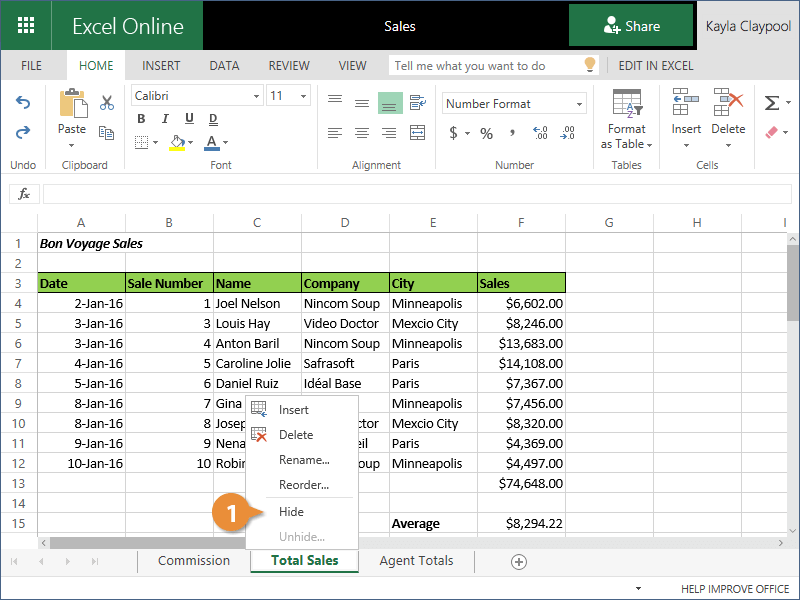This screenshot has width=800, height=600.
Task: Click the yellow fill color button
Action: click(x=177, y=142)
